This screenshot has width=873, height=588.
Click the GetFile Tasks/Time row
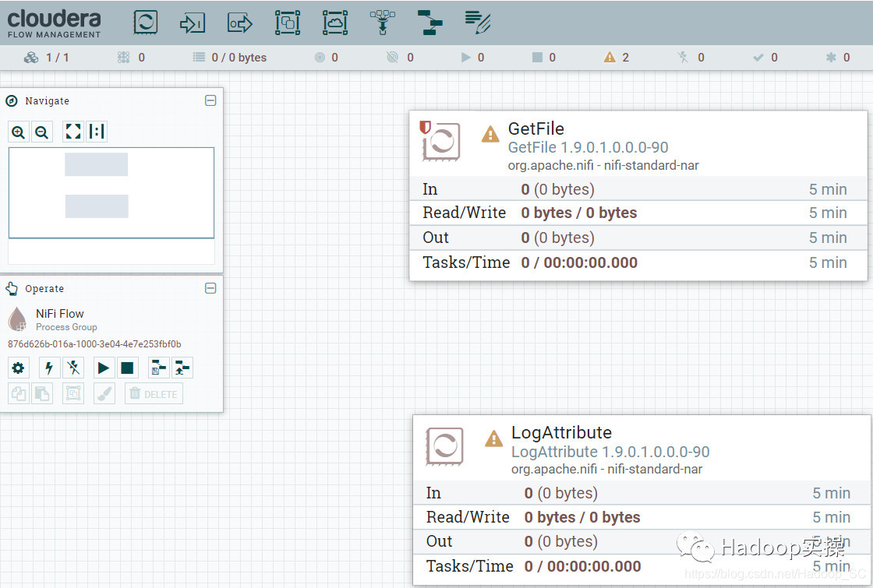(x=638, y=262)
